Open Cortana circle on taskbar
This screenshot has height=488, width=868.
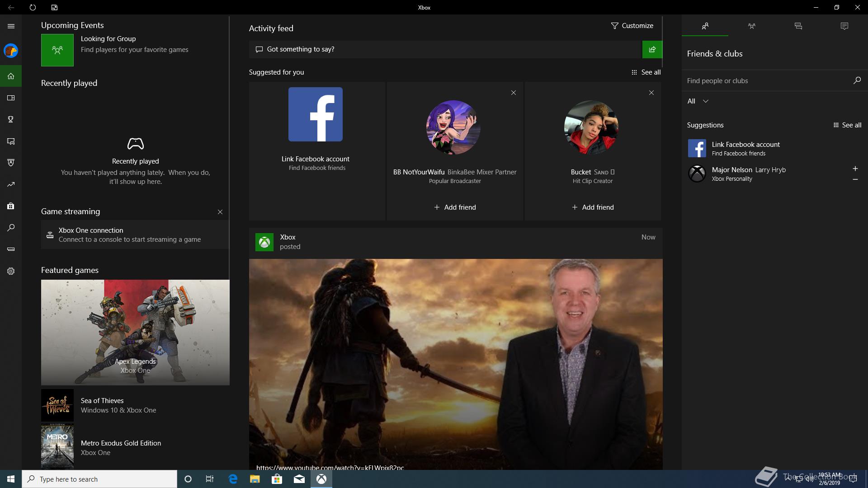coord(188,479)
